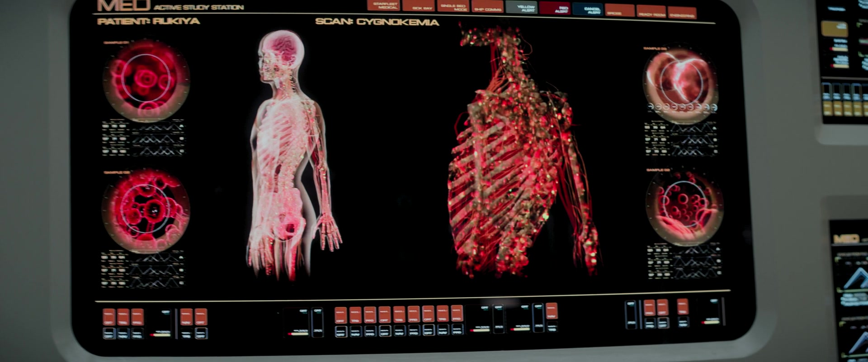This screenshot has height=362, width=868.
Task: Click the first dark button below bottom-left orange row
Action: point(109,334)
